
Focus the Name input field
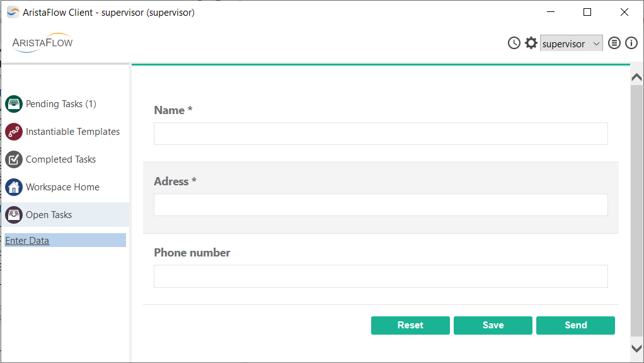(381, 134)
